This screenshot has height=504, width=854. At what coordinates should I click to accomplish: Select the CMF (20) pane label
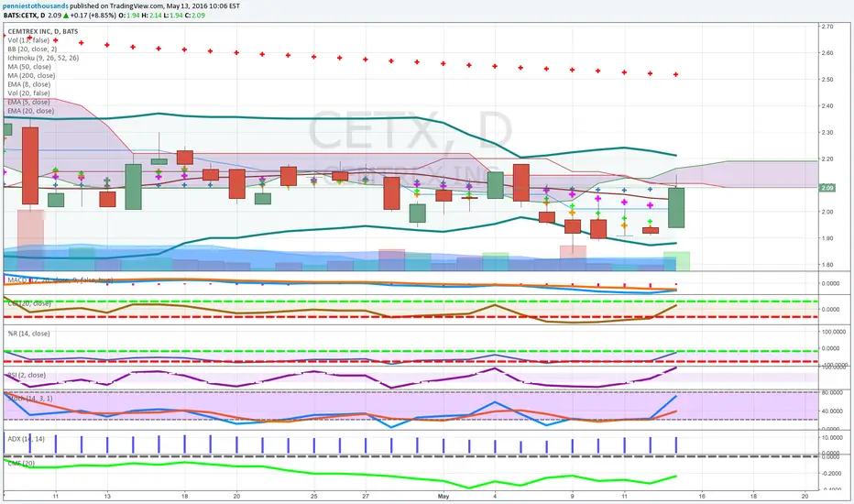pos(21,463)
